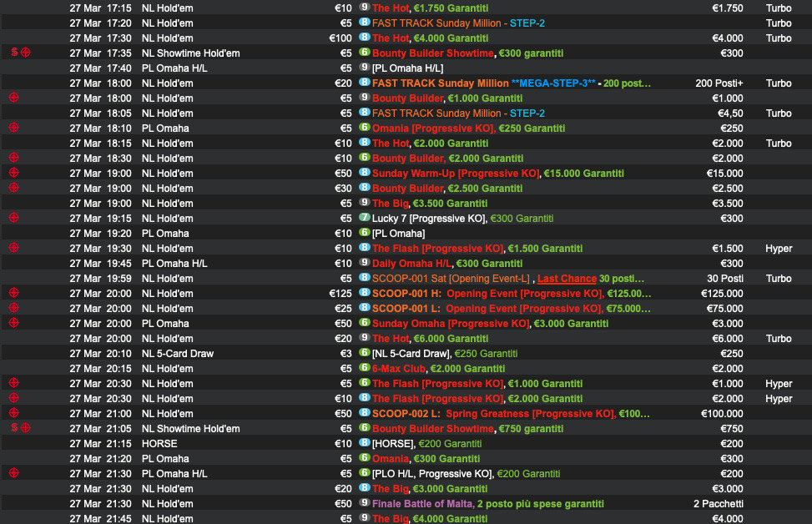Select the 30 Posti prize cell

725,279
